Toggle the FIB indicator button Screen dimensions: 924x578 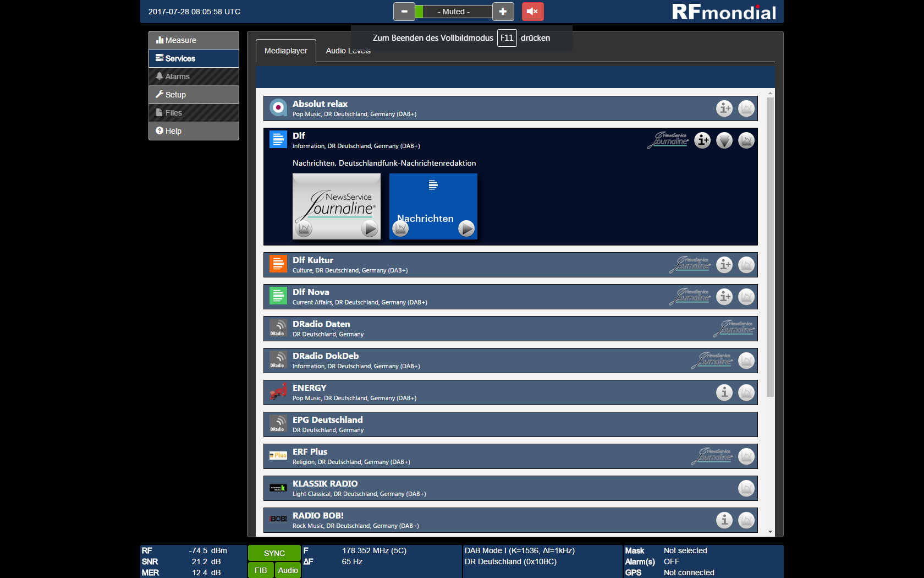(x=261, y=570)
